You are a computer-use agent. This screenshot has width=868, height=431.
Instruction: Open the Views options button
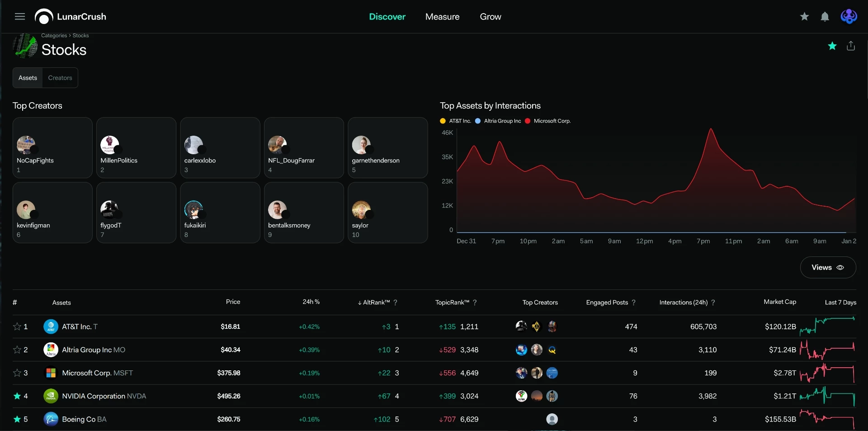(x=828, y=268)
